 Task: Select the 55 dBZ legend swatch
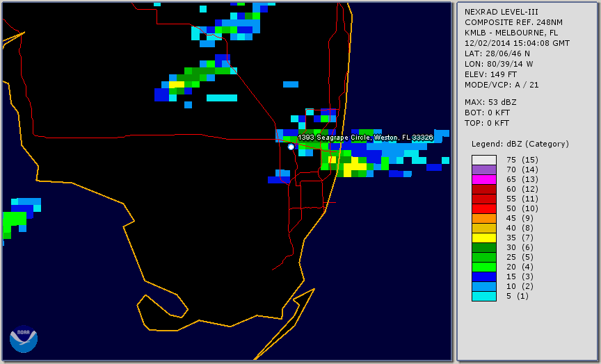pyautogui.click(x=484, y=199)
